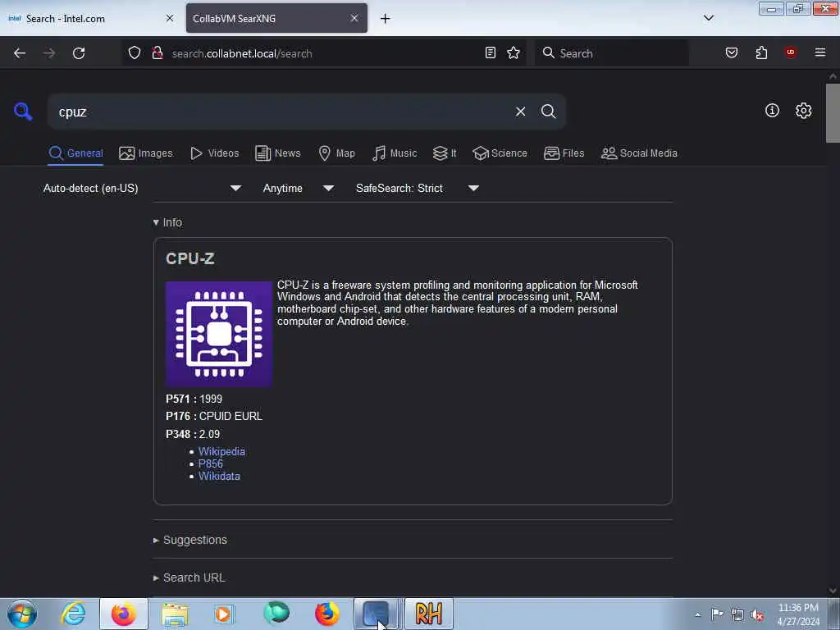
Task: Open Action Center flag tray icon
Action: pyautogui.click(x=717, y=614)
